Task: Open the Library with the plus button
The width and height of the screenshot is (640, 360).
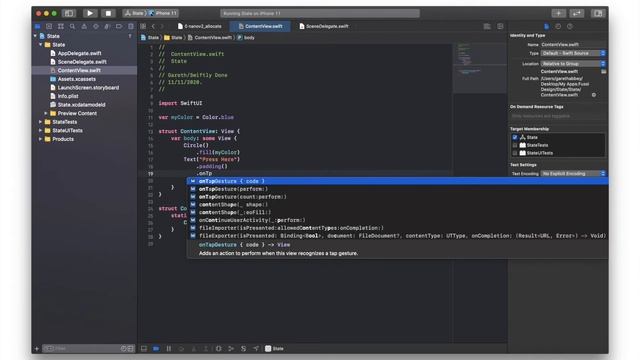Action: click(558, 13)
